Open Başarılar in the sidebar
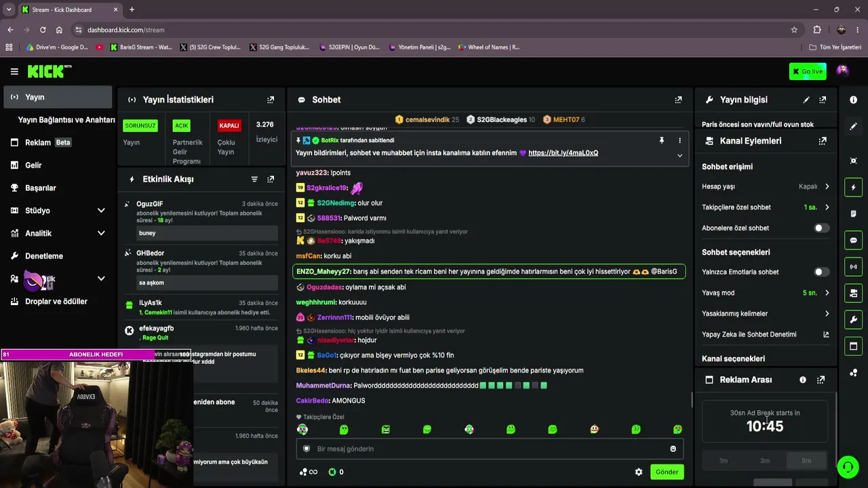 (x=58, y=188)
